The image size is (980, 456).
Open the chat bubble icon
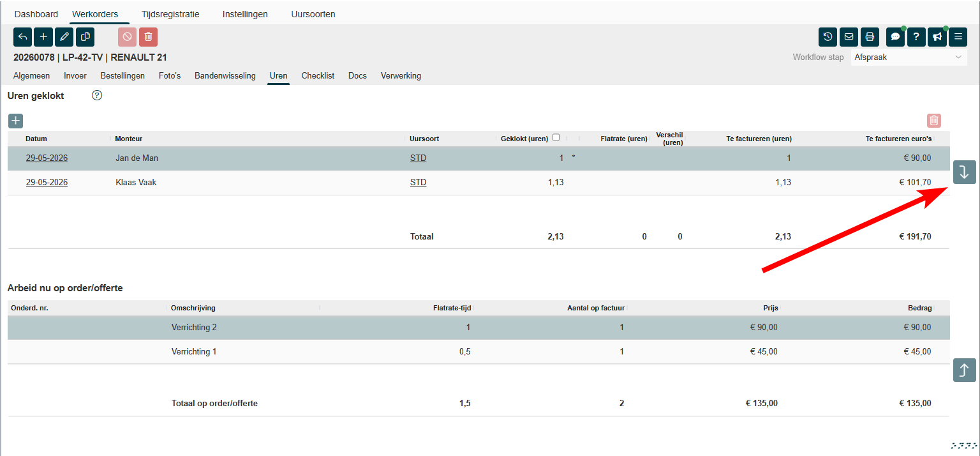tap(895, 37)
